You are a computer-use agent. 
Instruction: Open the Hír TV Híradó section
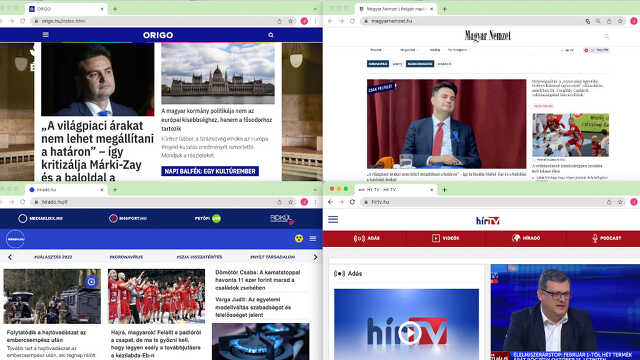point(526,238)
